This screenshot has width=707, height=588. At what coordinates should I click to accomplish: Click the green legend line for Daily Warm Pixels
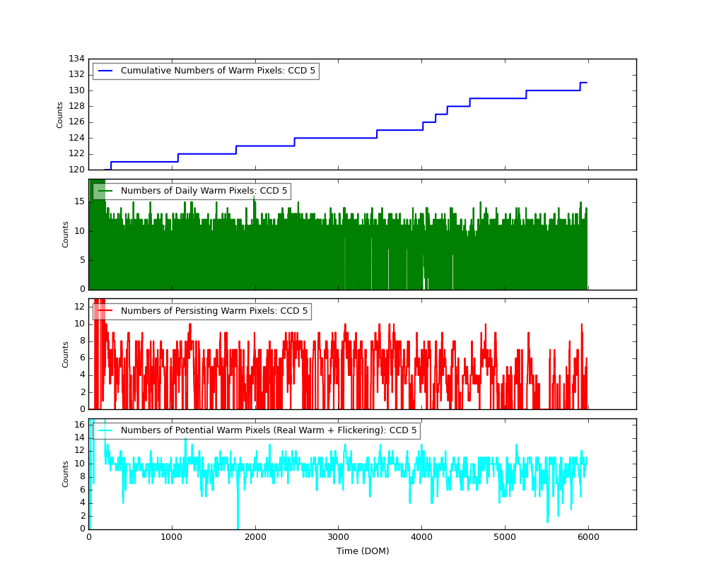coord(105,191)
